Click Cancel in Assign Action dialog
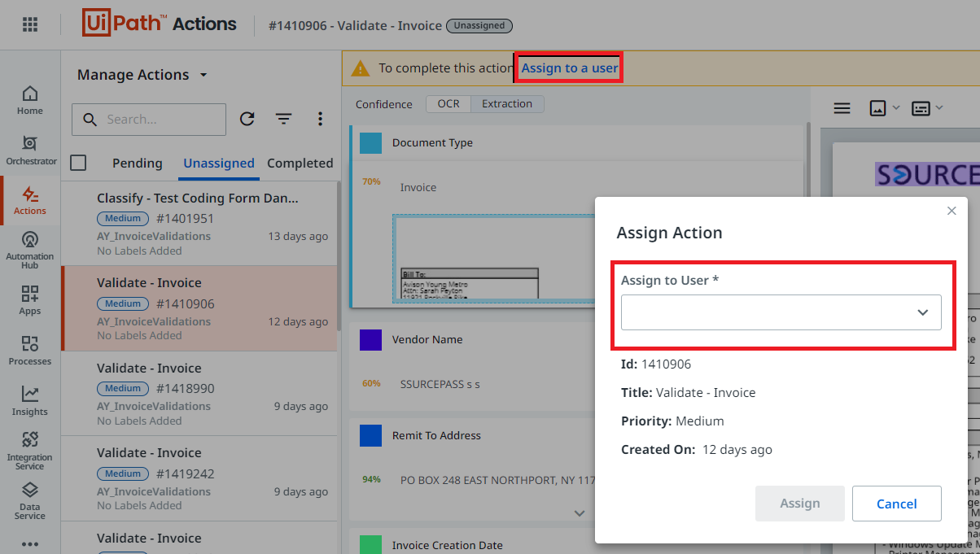Viewport: 980px width, 554px height. point(897,504)
